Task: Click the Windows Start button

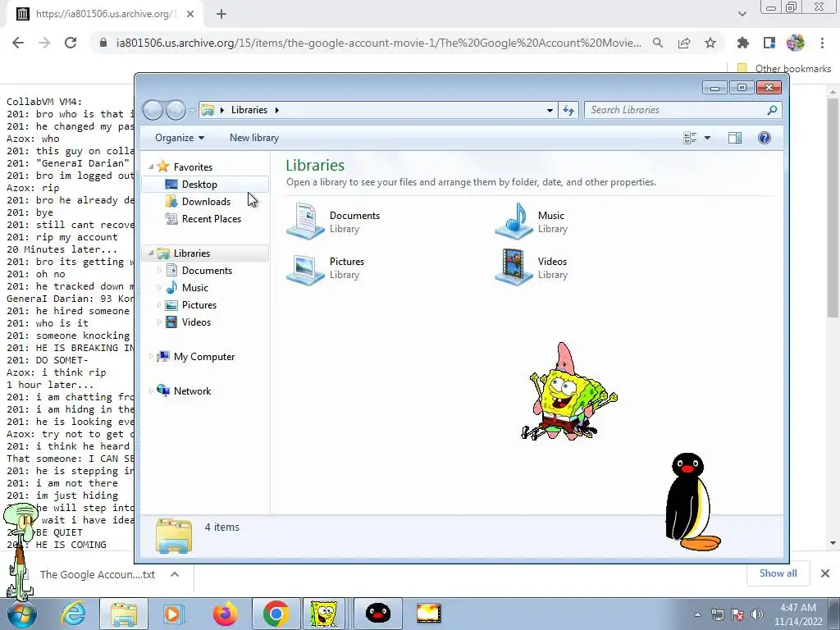Action: coord(21,614)
